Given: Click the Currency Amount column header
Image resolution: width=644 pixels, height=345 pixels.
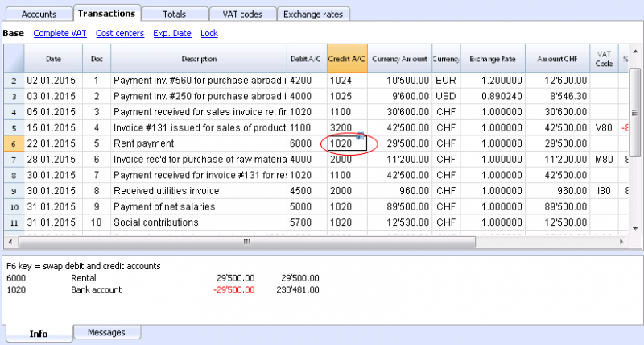Looking at the screenshot, I should pyautogui.click(x=399, y=59).
